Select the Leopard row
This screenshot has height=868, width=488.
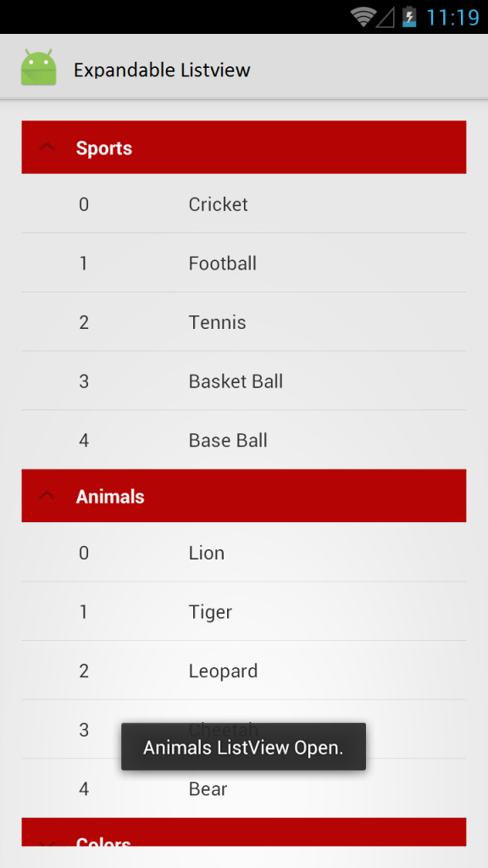[x=244, y=670]
